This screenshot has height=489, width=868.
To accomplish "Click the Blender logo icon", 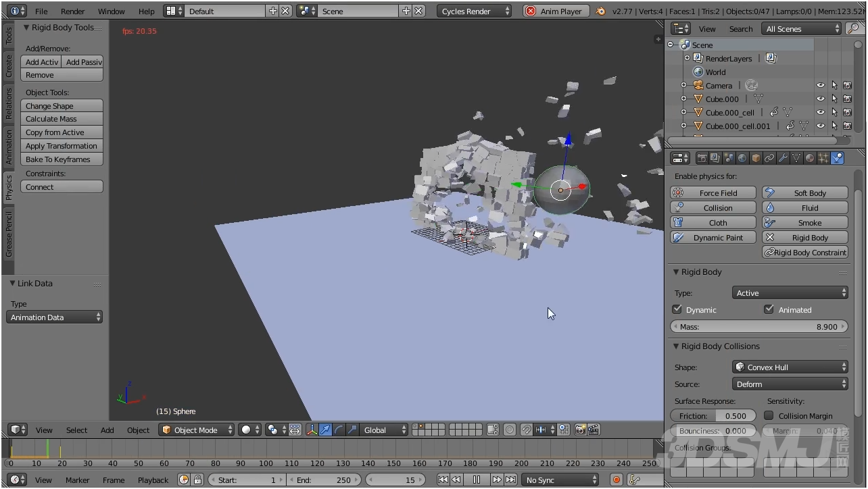I will tap(601, 11).
